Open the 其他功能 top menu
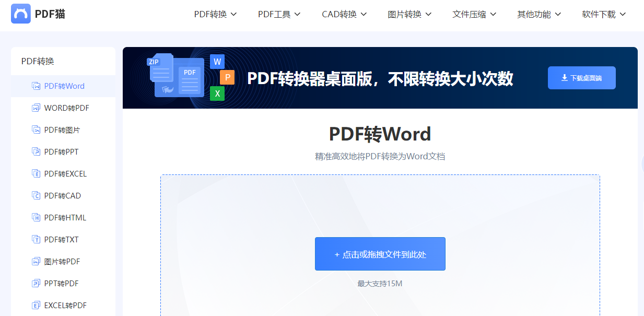Screen dimensions: 644x316 [x=539, y=15]
